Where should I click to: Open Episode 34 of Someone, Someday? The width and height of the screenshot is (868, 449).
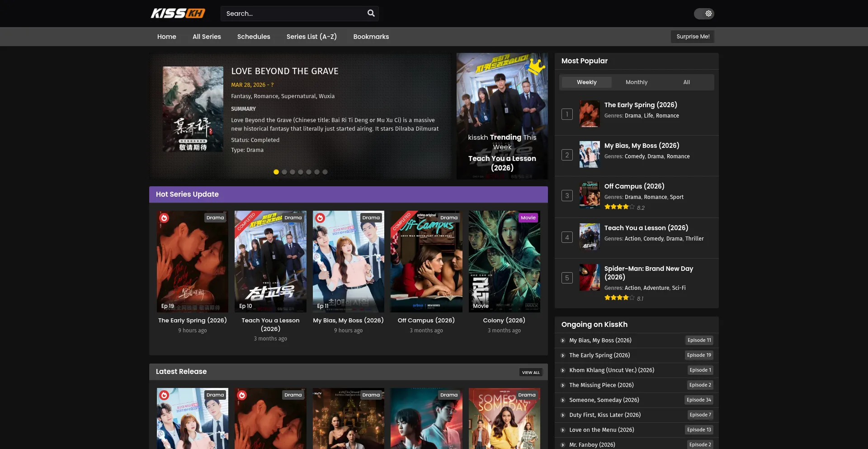tap(699, 400)
